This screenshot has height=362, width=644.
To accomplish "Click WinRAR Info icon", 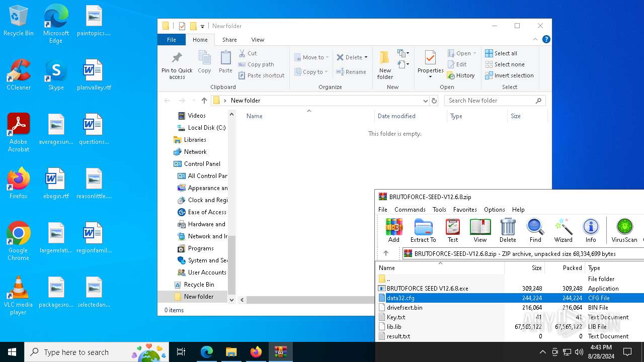I will point(591,231).
